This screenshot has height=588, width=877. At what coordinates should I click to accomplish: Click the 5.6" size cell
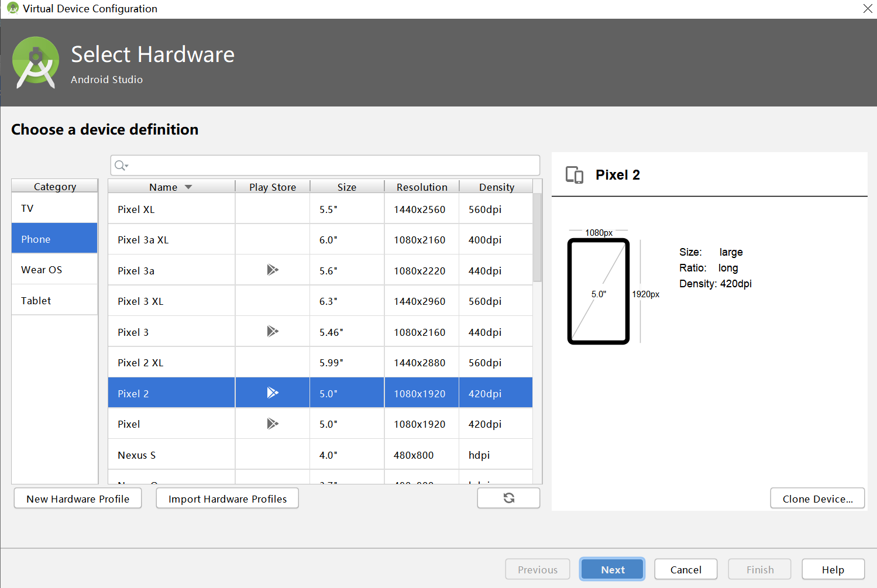pyautogui.click(x=347, y=270)
